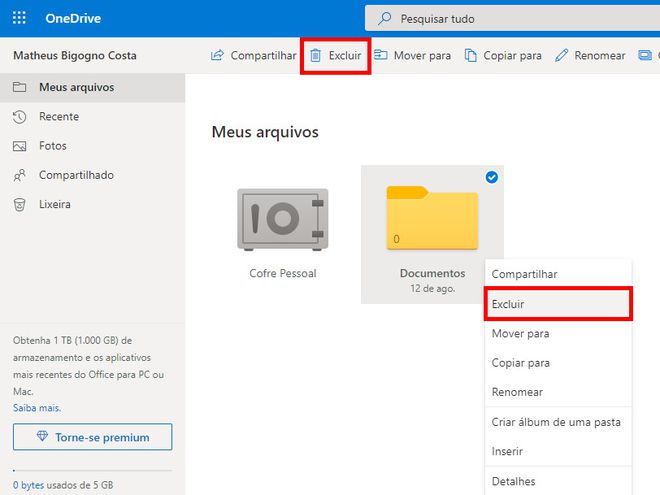Screen dimensions: 660x495
Task: Click the Lixeira recycle bin icon
Action: 19,205
